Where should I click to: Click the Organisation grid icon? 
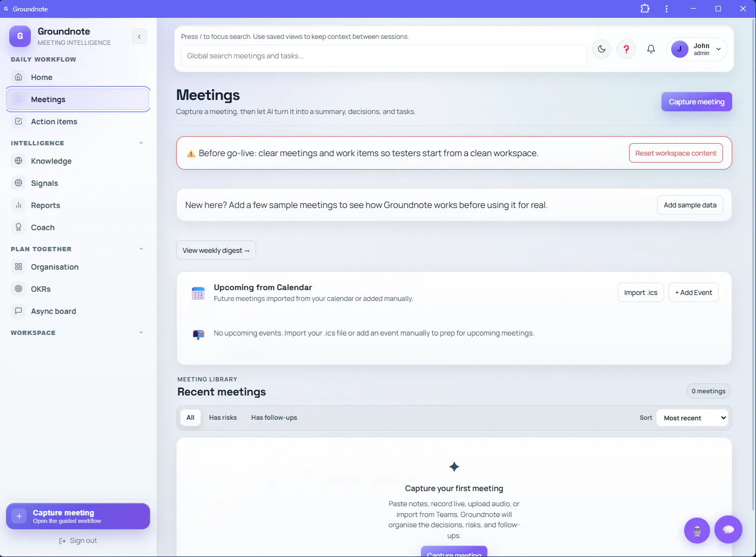point(19,266)
